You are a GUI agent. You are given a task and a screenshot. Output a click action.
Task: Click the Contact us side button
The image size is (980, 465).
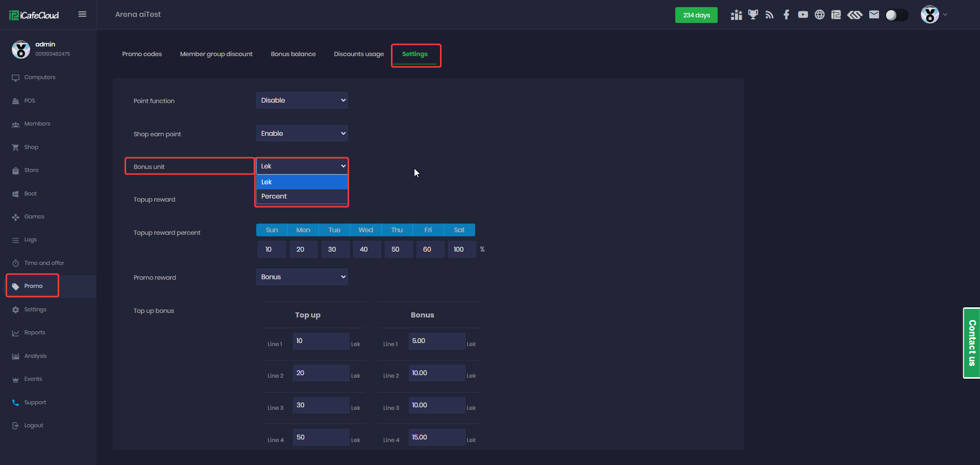click(x=971, y=343)
